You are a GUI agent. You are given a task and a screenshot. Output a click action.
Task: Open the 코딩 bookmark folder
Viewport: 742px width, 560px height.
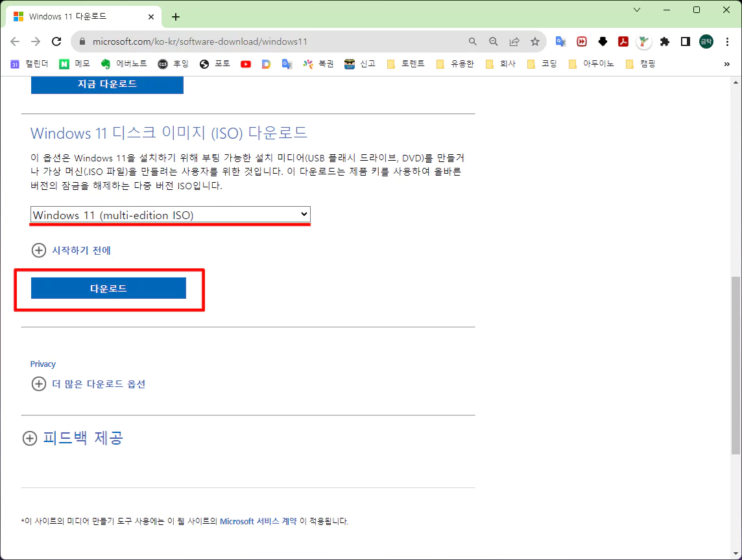(542, 64)
